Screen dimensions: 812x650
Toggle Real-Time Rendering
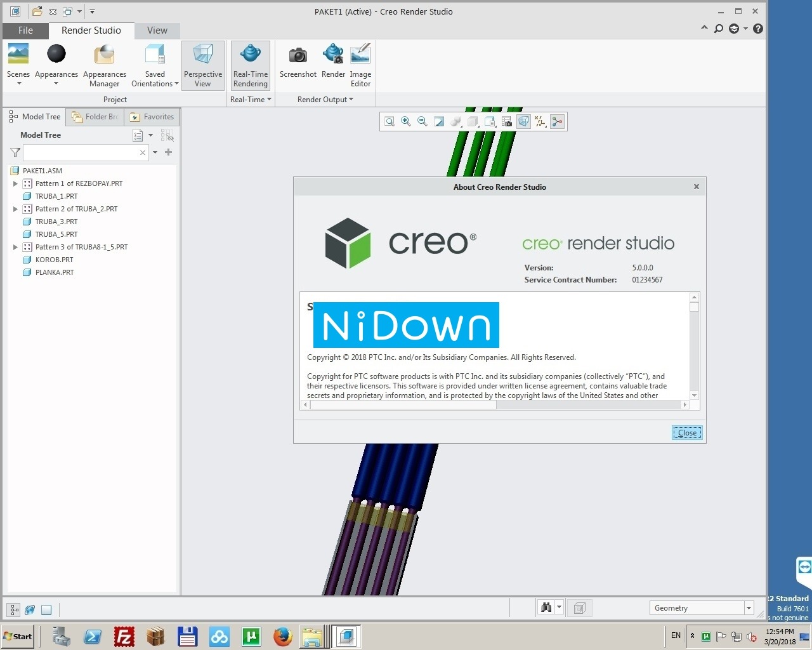coord(251,65)
